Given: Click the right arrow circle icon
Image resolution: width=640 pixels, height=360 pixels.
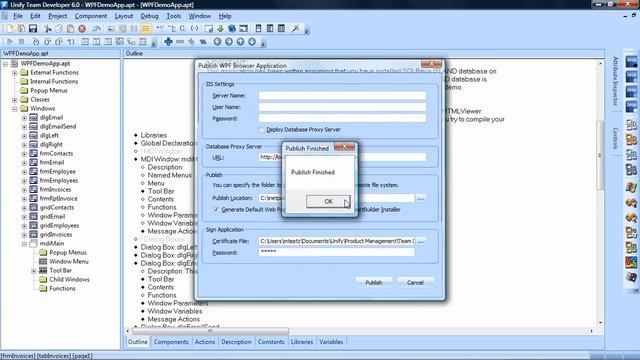Looking at the screenshot, I should (229, 42).
